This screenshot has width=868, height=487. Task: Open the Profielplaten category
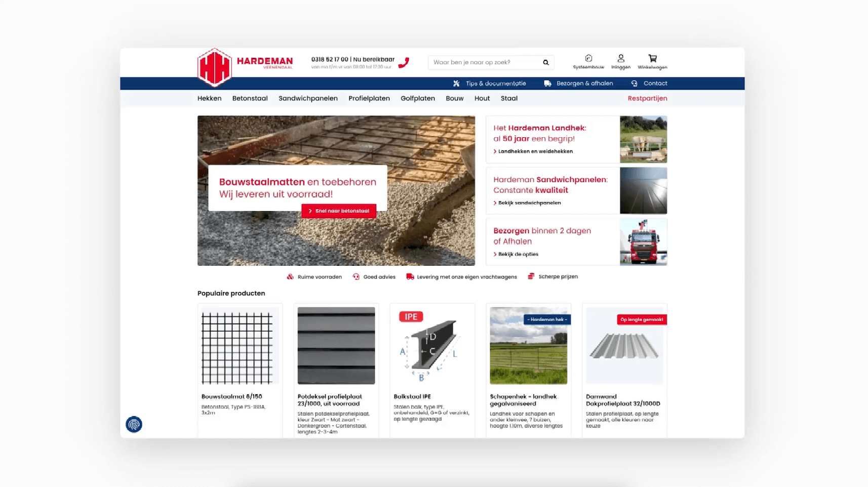(x=369, y=98)
